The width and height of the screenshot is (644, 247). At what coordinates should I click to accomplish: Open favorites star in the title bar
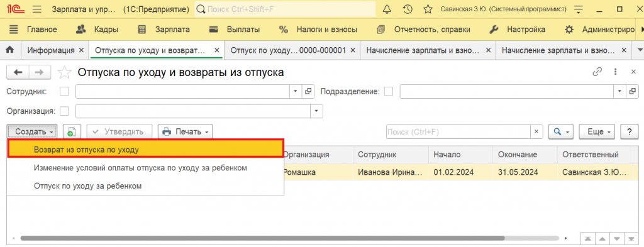428,9
